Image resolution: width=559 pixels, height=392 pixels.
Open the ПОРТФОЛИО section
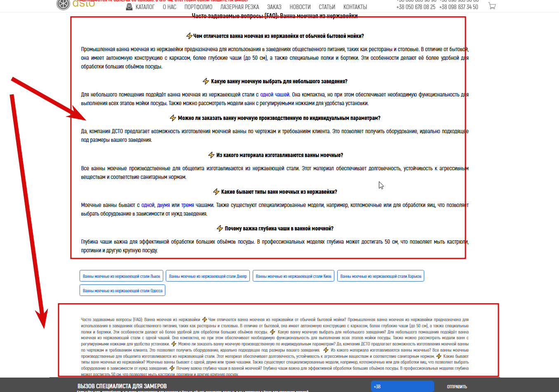[198, 7]
